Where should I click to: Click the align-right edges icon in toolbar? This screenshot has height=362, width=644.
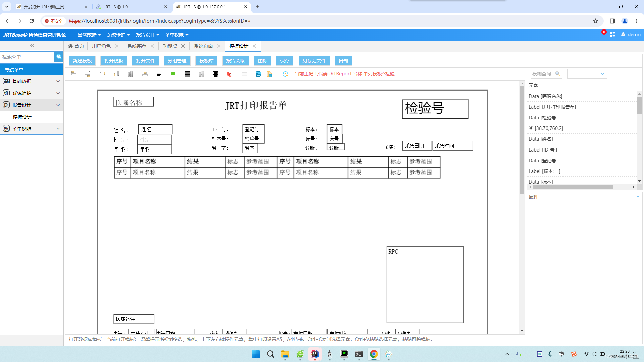coord(88,74)
